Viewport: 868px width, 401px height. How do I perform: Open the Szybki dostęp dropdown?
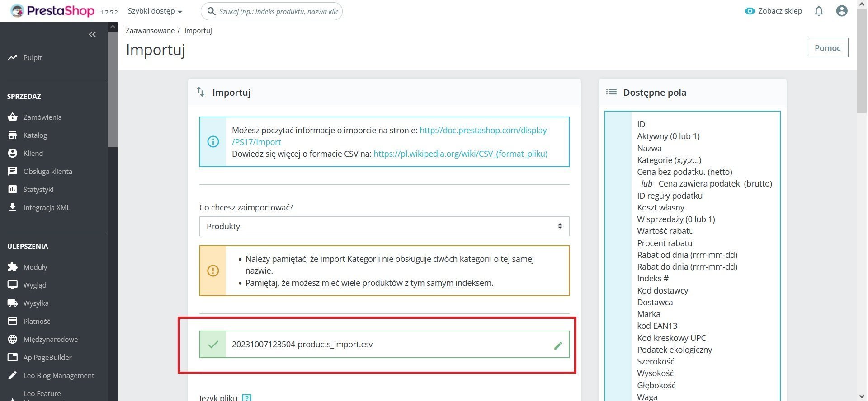(x=155, y=11)
